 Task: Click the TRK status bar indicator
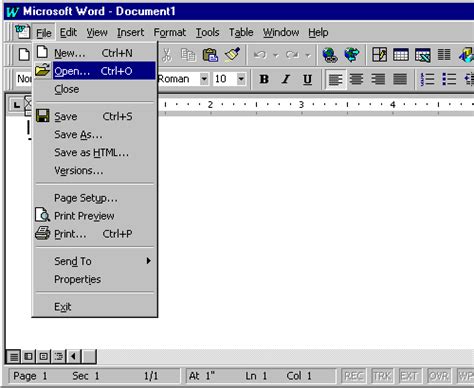pos(382,376)
